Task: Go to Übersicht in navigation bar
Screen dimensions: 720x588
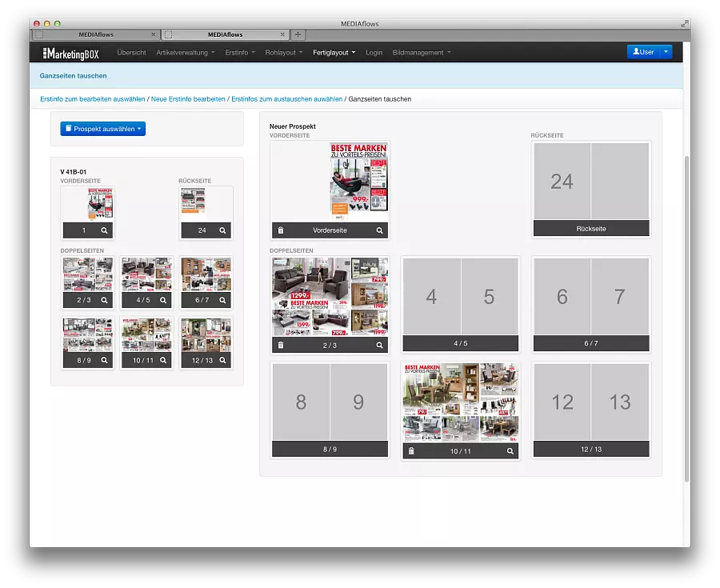Action: pos(131,53)
